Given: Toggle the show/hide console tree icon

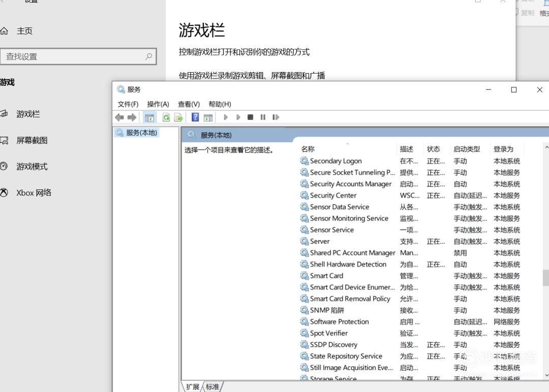Looking at the screenshot, I should click(x=149, y=117).
